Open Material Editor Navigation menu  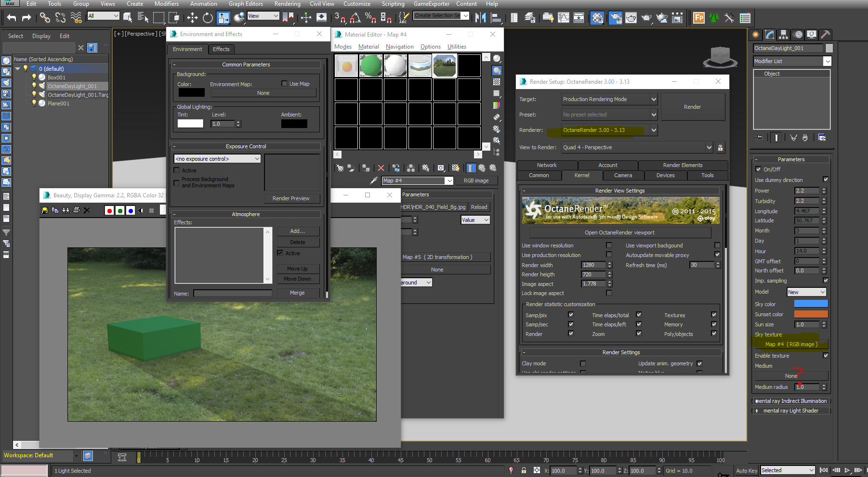click(x=400, y=47)
